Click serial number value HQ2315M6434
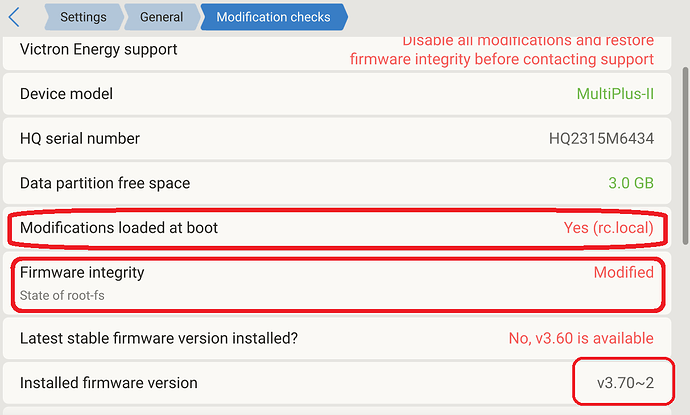 coord(601,139)
